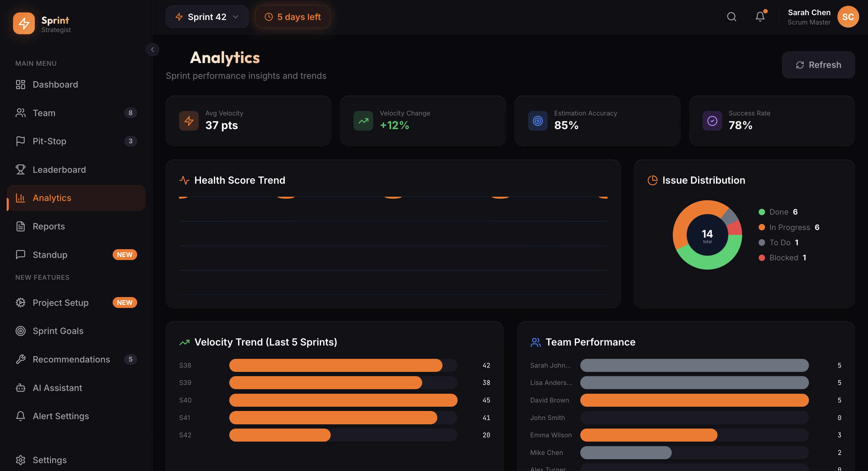Click the Issue Distribution pie icon
This screenshot has height=471, width=868.
pyautogui.click(x=652, y=180)
